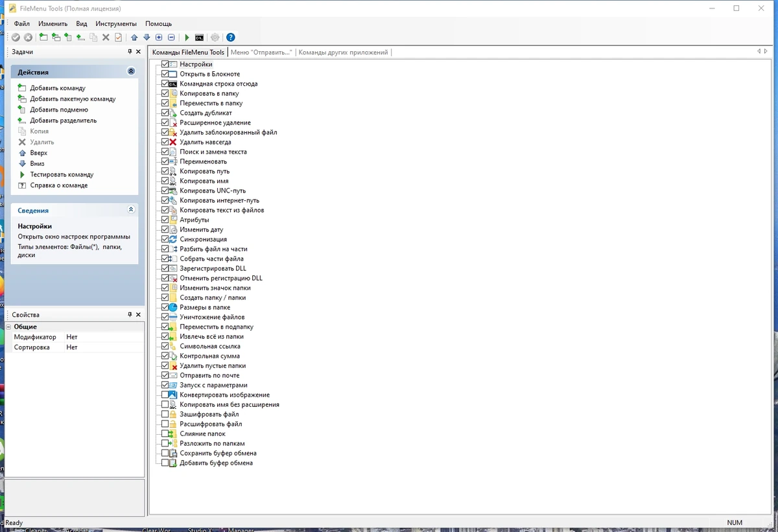Click Добавить пакетную команду action link
The height and width of the screenshot is (532, 778).
(73, 99)
